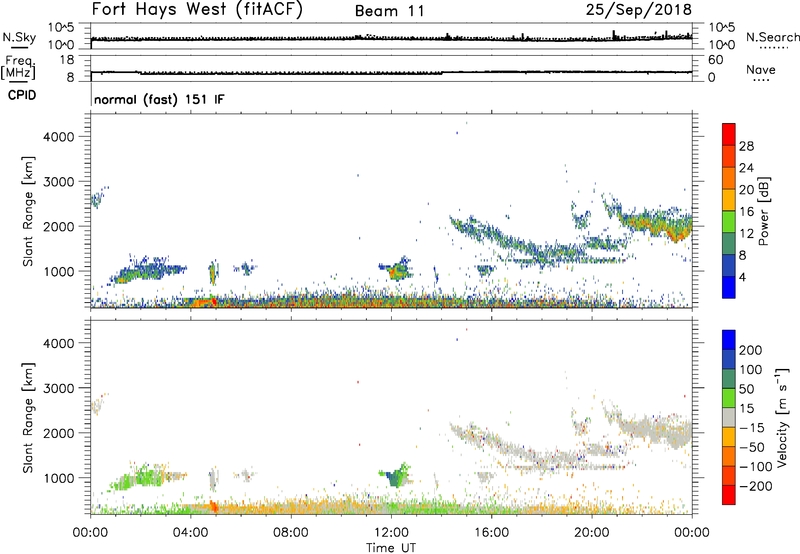Screen dimensions: 800x554
Task: Click the orange-red ground scatter spot near 05:00 in velocity panel
Action: 213,507
